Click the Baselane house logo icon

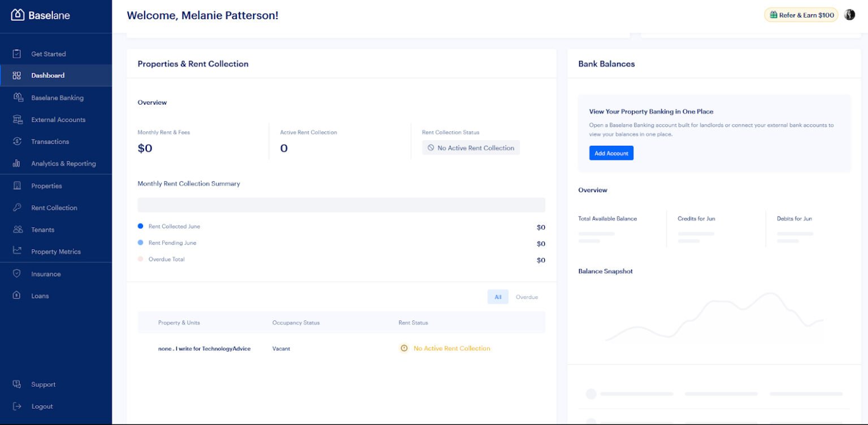tap(18, 15)
